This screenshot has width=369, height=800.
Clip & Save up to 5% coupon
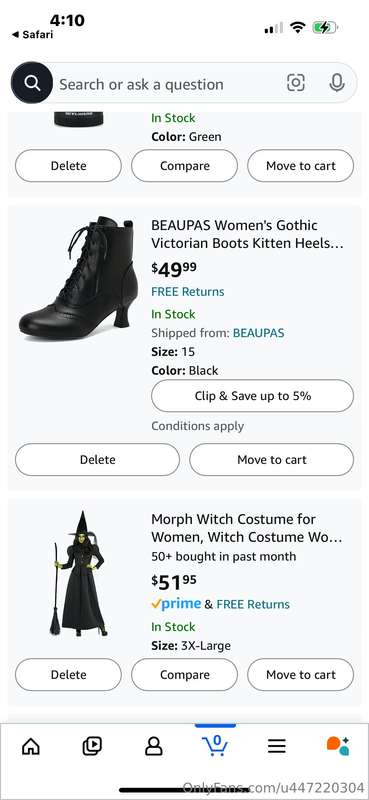click(x=253, y=396)
